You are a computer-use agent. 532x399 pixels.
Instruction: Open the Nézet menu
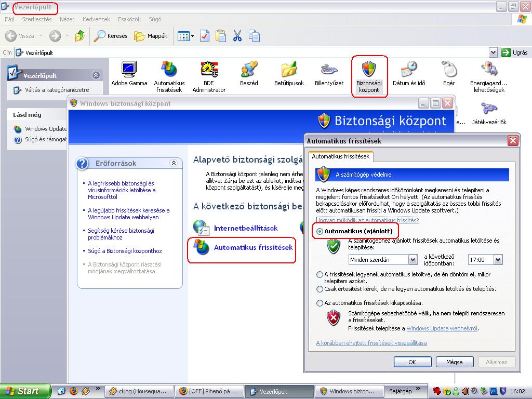point(67,19)
